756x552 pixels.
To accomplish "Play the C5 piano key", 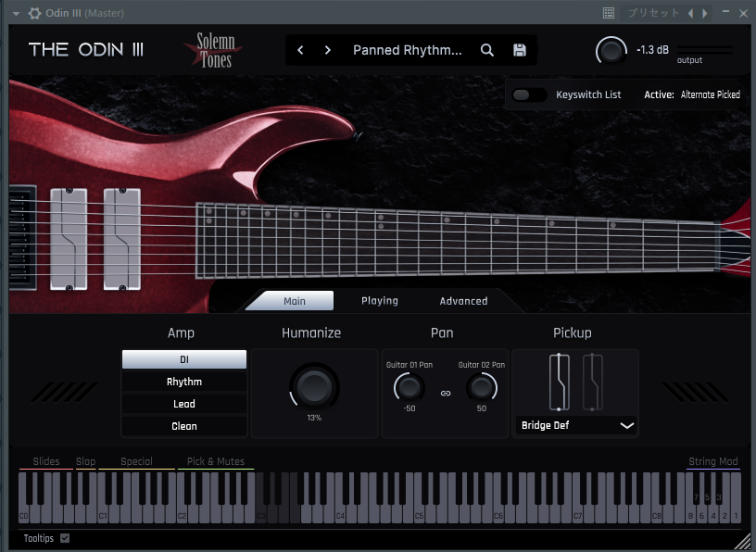I will coord(420,515).
